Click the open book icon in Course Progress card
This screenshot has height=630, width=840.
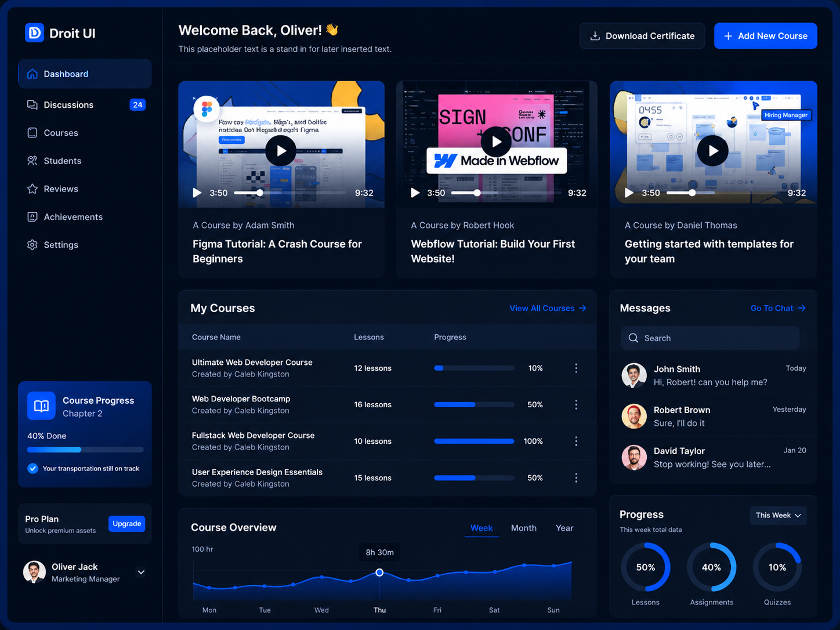[x=41, y=406]
